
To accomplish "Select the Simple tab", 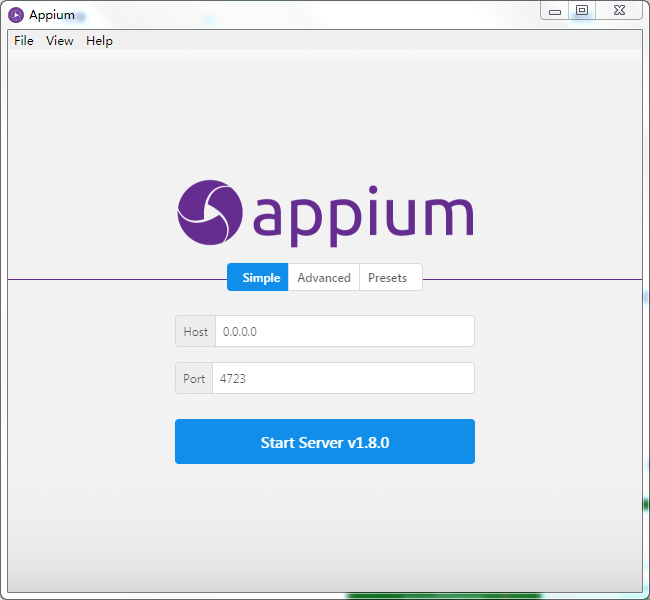I will (x=257, y=277).
